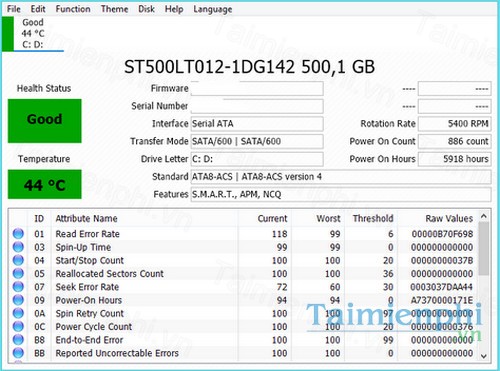Select the Power Cycle Count attribute name
500x371 pixels.
(94, 327)
